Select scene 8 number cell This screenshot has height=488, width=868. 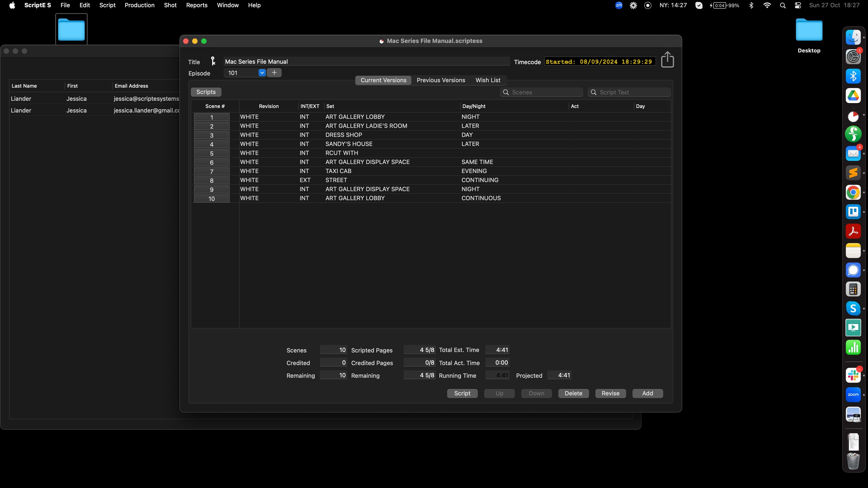click(212, 181)
